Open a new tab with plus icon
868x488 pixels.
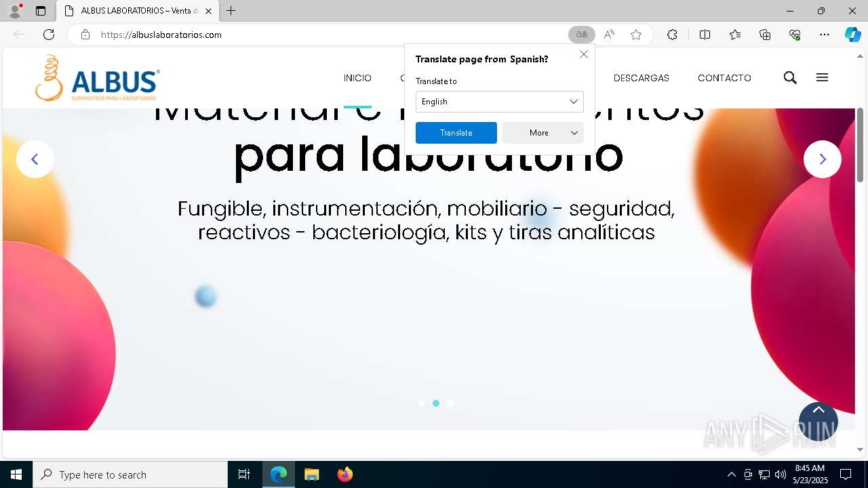(x=231, y=11)
